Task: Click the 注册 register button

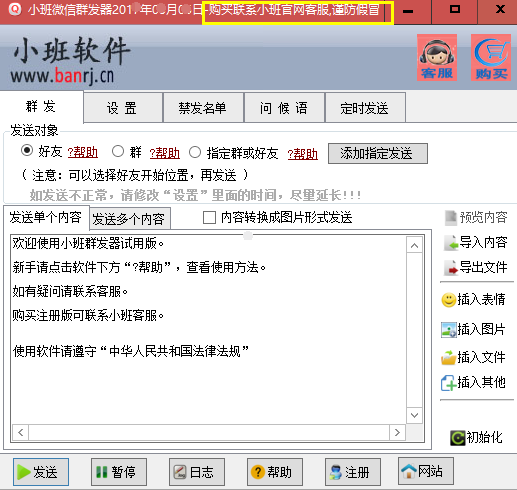Action: pyautogui.click(x=353, y=472)
